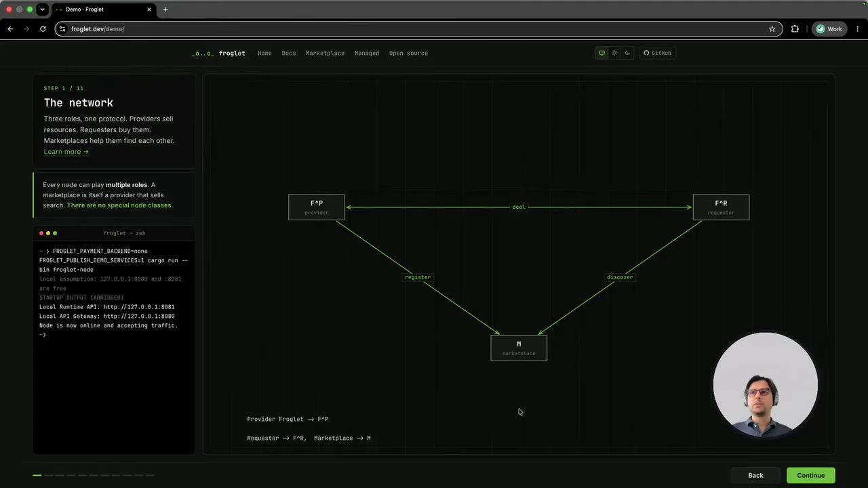
Task: Close the Demo - Froglet tab
Action: (x=149, y=9)
